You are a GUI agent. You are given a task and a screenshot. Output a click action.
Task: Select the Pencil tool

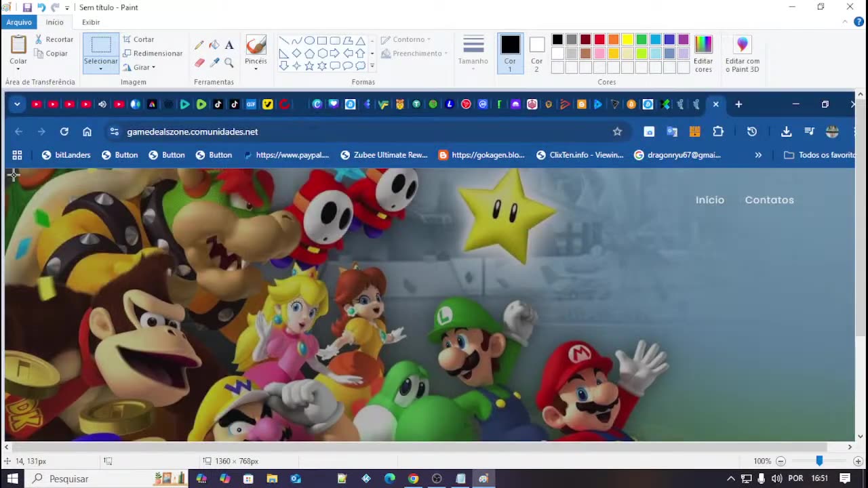(x=199, y=45)
